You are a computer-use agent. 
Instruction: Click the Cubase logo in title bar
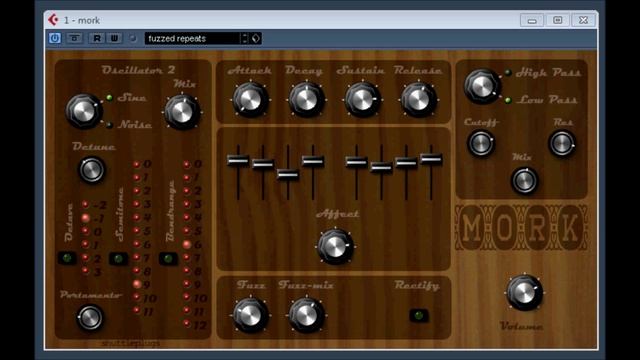click(53, 20)
